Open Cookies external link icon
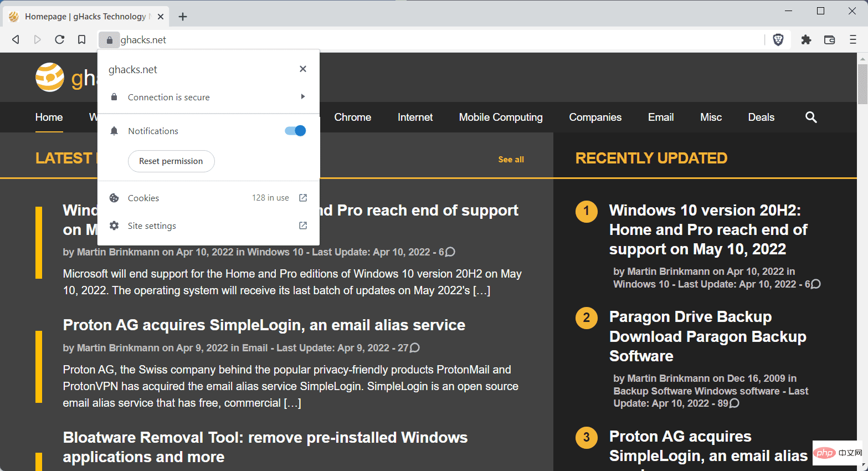 click(x=303, y=198)
